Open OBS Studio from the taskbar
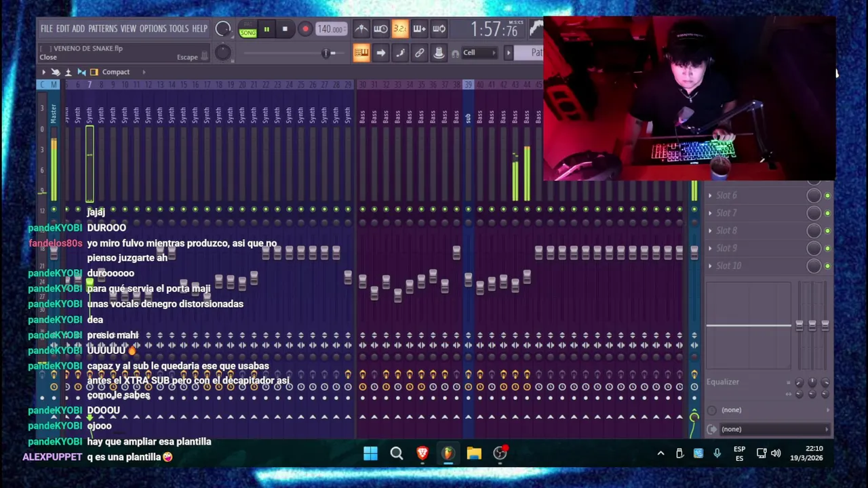This screenshot has height=488, width=868. click(x=500, y=453)
